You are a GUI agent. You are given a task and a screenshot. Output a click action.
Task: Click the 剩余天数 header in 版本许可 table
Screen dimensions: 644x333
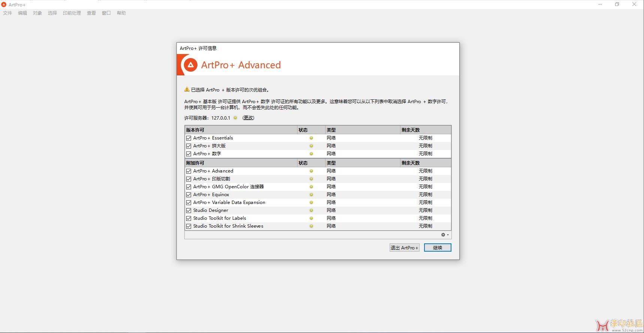coord(426,130)
